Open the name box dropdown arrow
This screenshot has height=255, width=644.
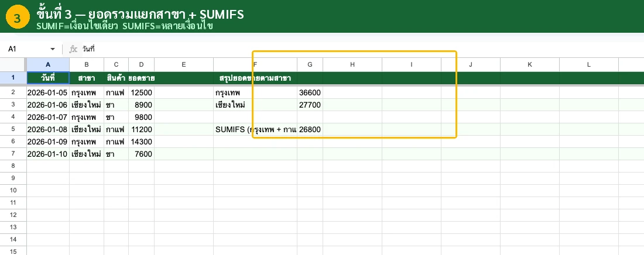pos(53,49)
